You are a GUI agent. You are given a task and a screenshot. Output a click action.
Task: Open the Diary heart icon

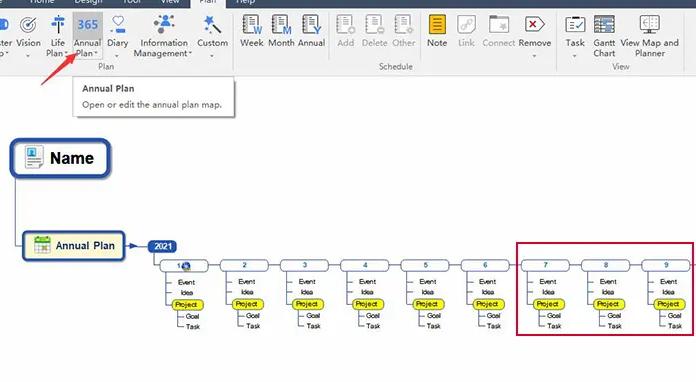118,24
